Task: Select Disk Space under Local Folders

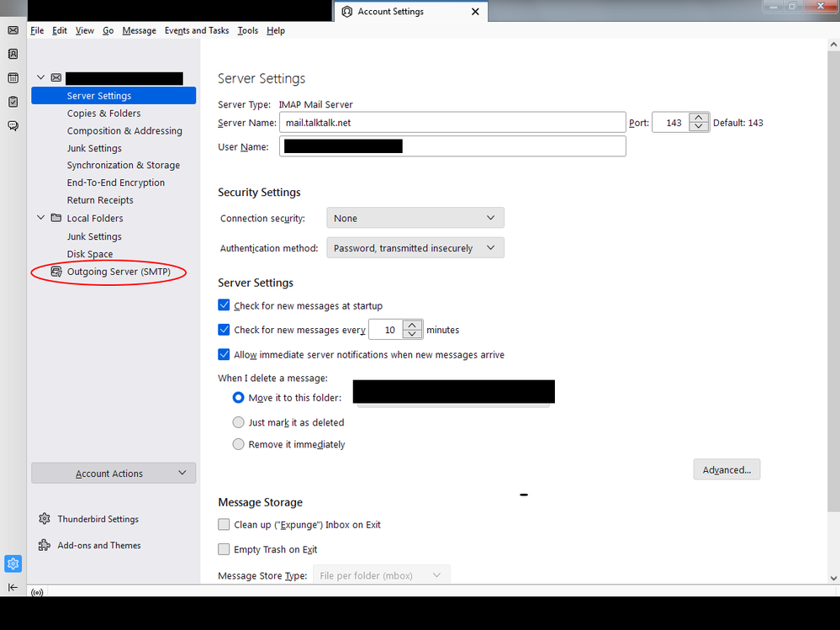Action: coord(90,254)
